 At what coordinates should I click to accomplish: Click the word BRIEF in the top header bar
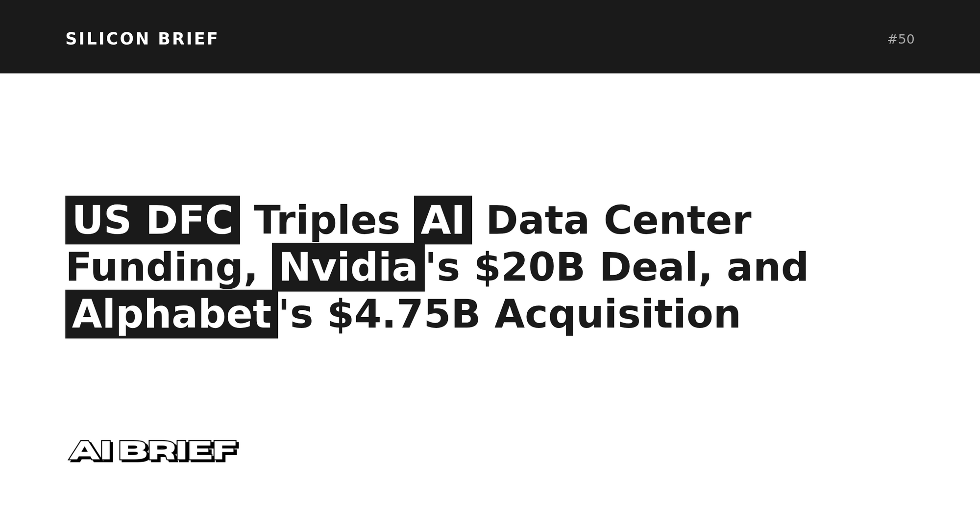tap(188, 39)
